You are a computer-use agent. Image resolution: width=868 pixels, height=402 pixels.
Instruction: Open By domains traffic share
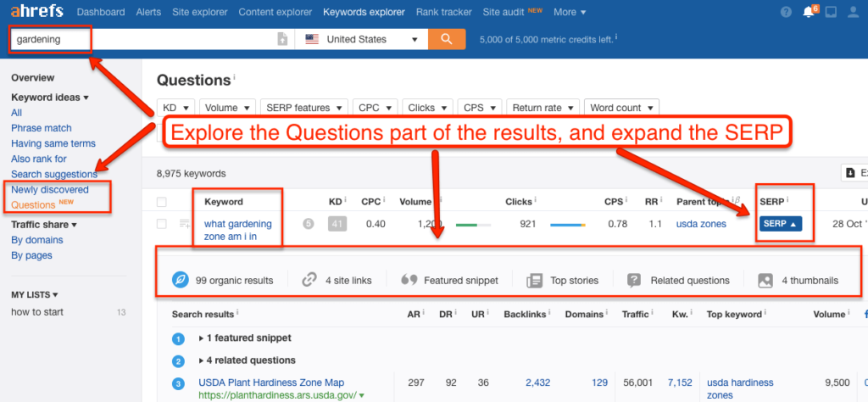tap(37, 240)
